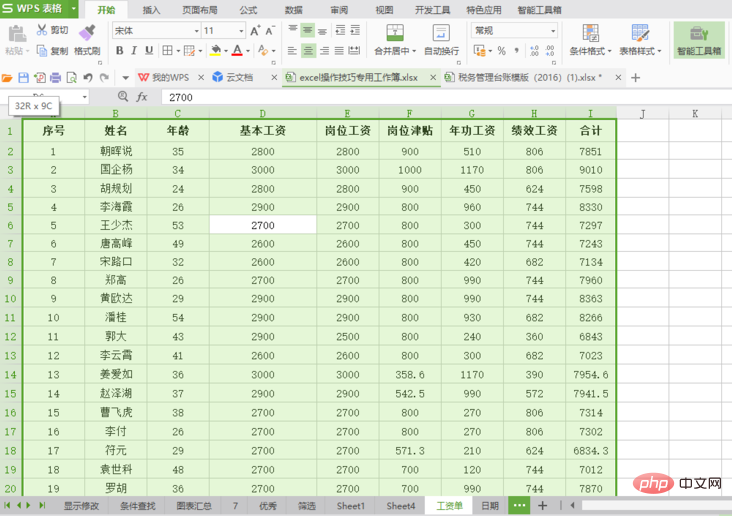Click the Wrap Text (自动换行) button
732x516 pixels.
[x=441, y=40]
